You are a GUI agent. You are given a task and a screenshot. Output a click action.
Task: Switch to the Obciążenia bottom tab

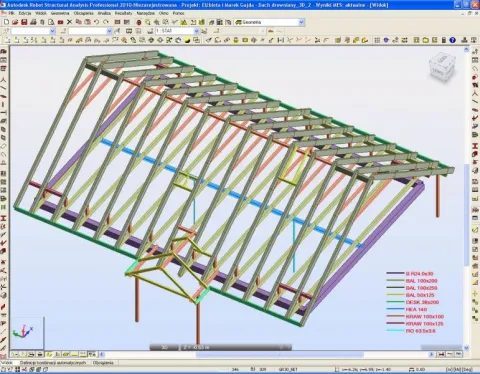[103, 362]
